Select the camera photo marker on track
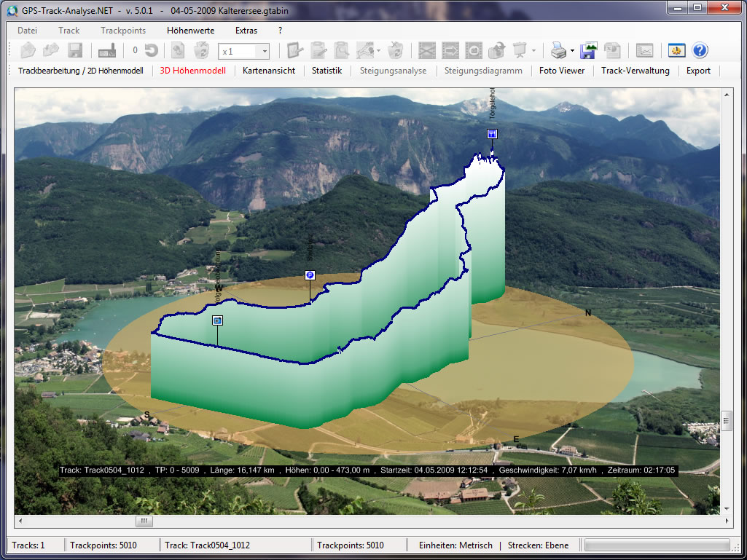The image size is (747, 560). (217, 320)
